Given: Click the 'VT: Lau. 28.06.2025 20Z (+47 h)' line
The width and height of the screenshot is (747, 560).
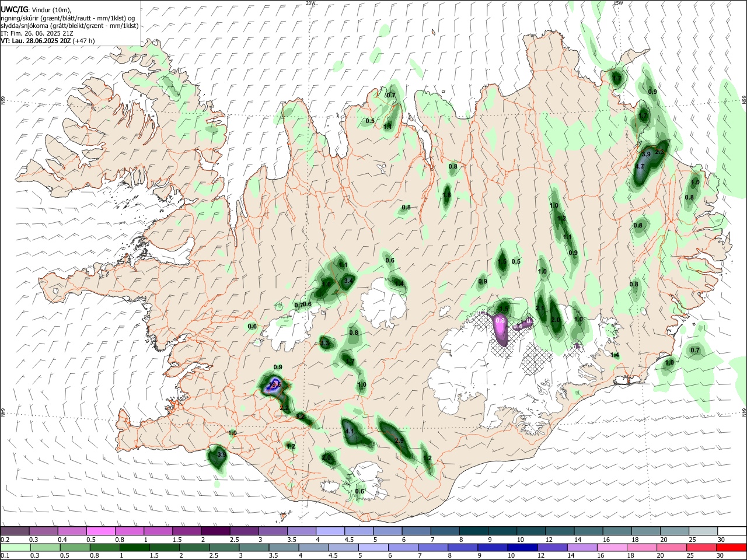Looking at the screenshot, I should pos(48,41).
